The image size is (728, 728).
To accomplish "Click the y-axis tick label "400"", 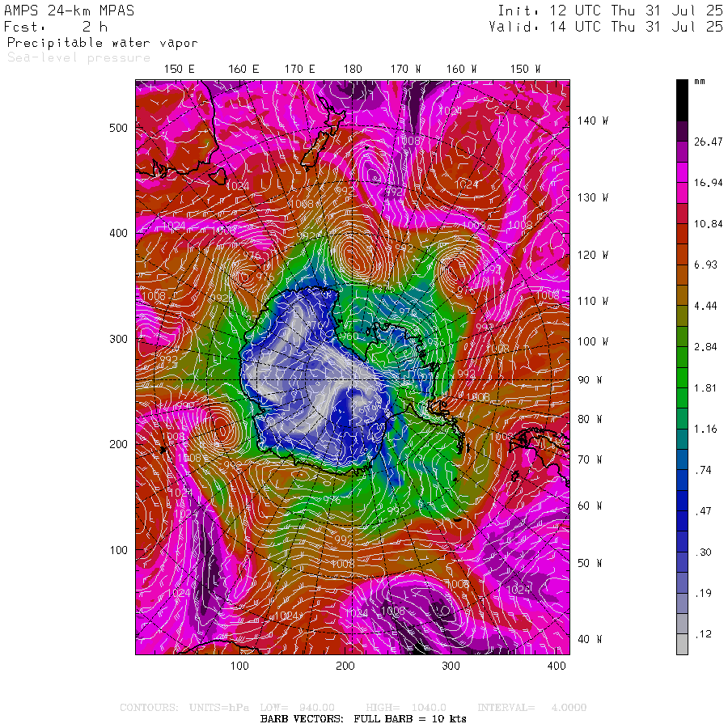I will [x=118, y=233].
